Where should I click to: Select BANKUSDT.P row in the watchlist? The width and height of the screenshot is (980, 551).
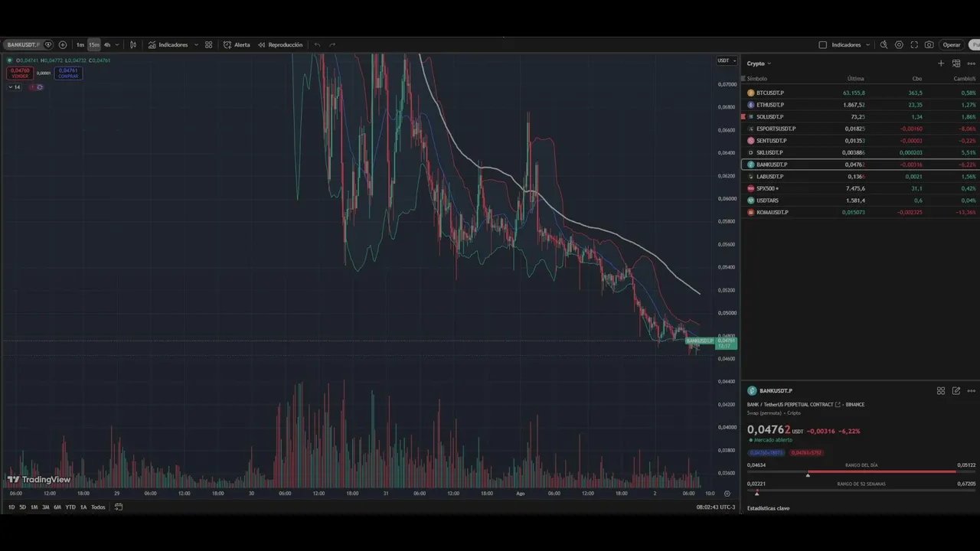[861, 165]
